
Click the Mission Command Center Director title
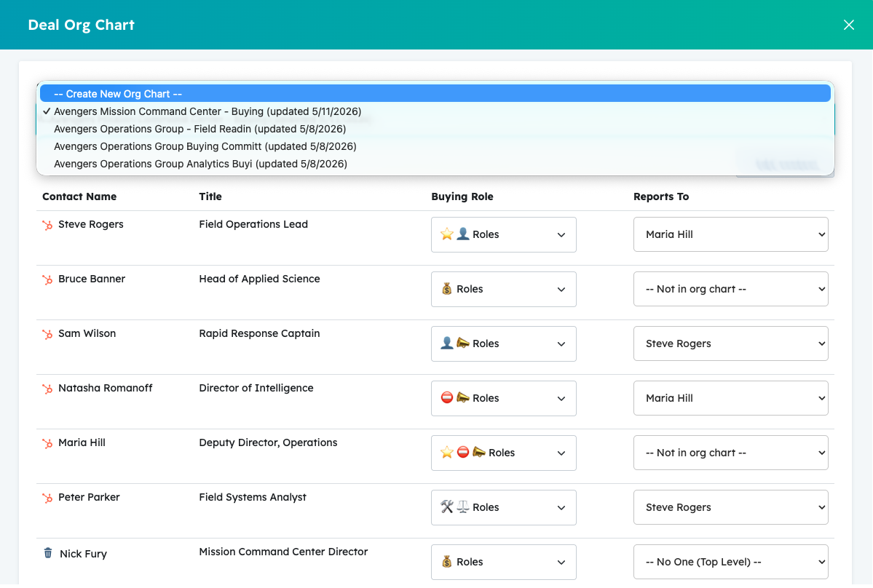coord(283,552)
